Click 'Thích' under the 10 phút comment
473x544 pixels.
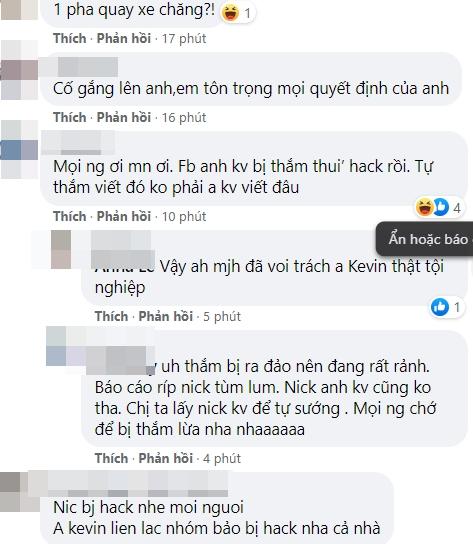point(70,216)
